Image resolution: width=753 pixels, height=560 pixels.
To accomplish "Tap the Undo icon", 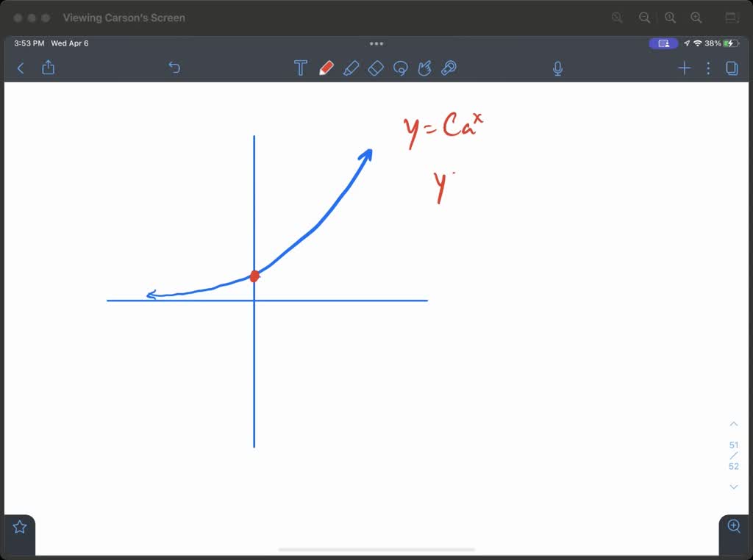I will coord(174,68).
